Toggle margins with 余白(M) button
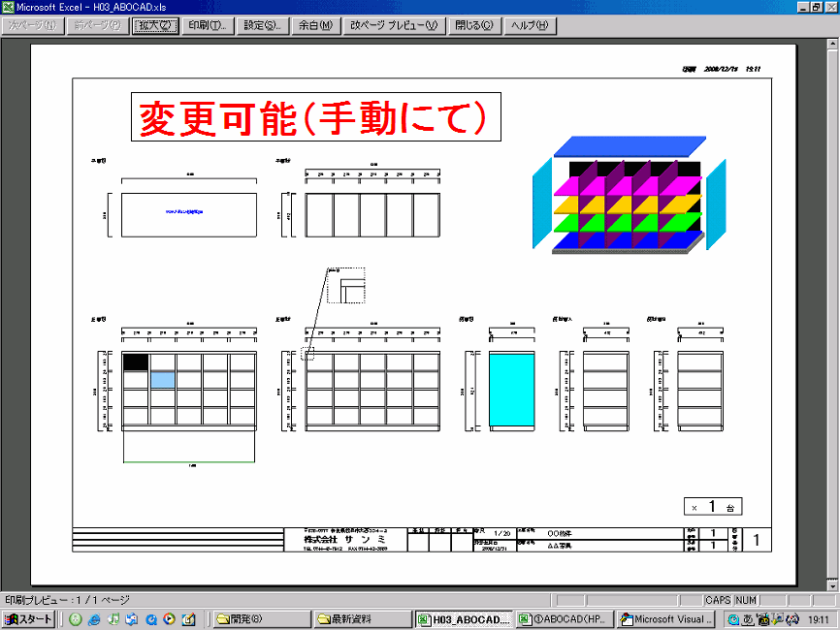The width and height of the screenshot is (840, 630). pos(316,25)
